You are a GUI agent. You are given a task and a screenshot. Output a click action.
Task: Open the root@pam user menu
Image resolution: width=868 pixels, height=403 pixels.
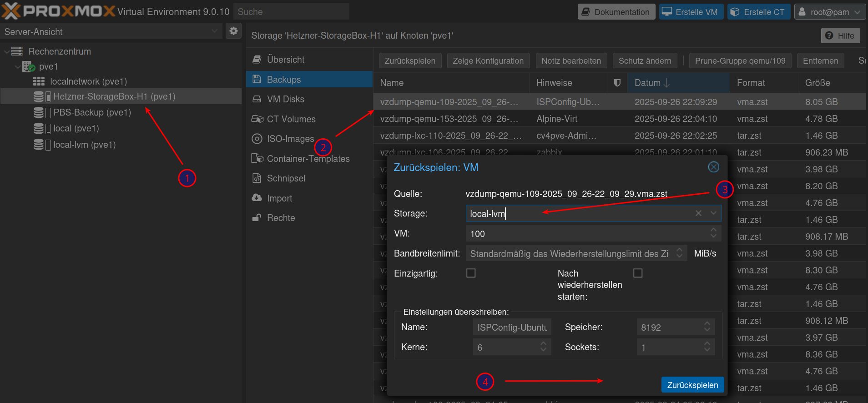[x=830, y=12]
